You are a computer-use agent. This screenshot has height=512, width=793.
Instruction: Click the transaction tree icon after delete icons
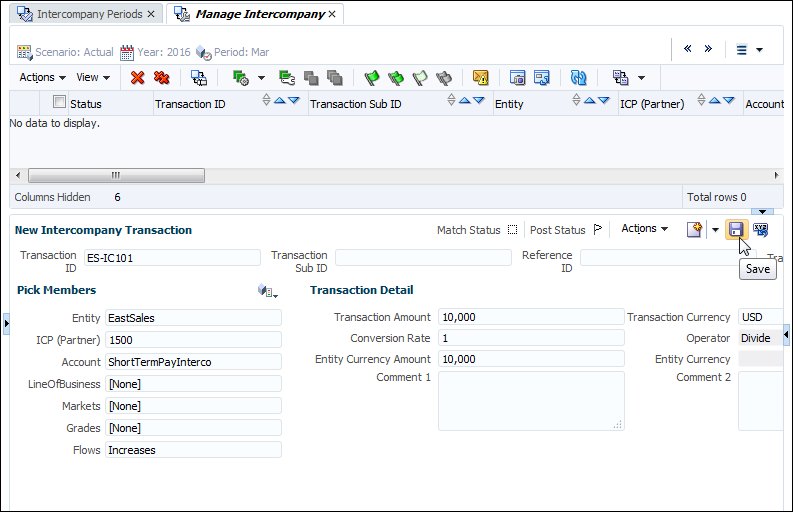click(x=199, y=77)
